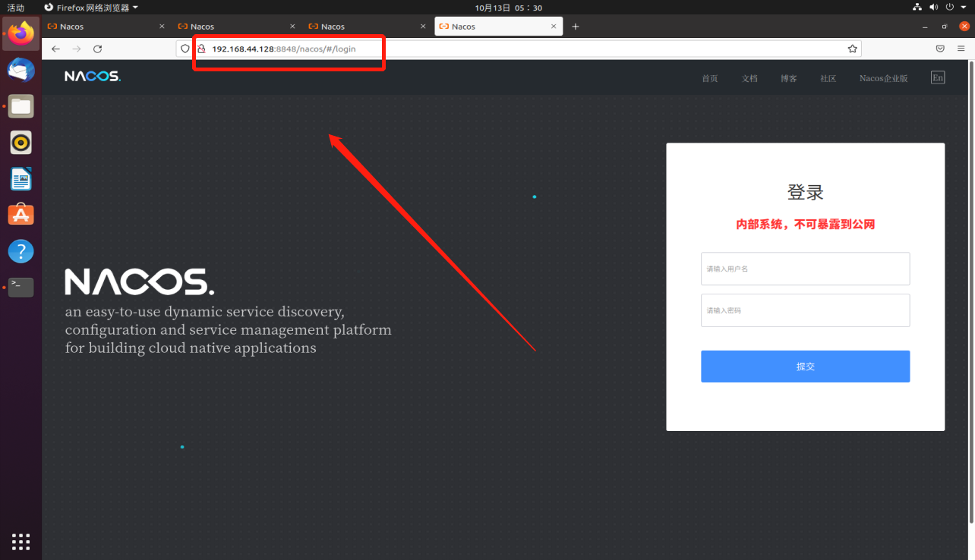Switch to the first Nacos tab
Viewport: 975px width, 560px height.
click(x=106, y=27)
